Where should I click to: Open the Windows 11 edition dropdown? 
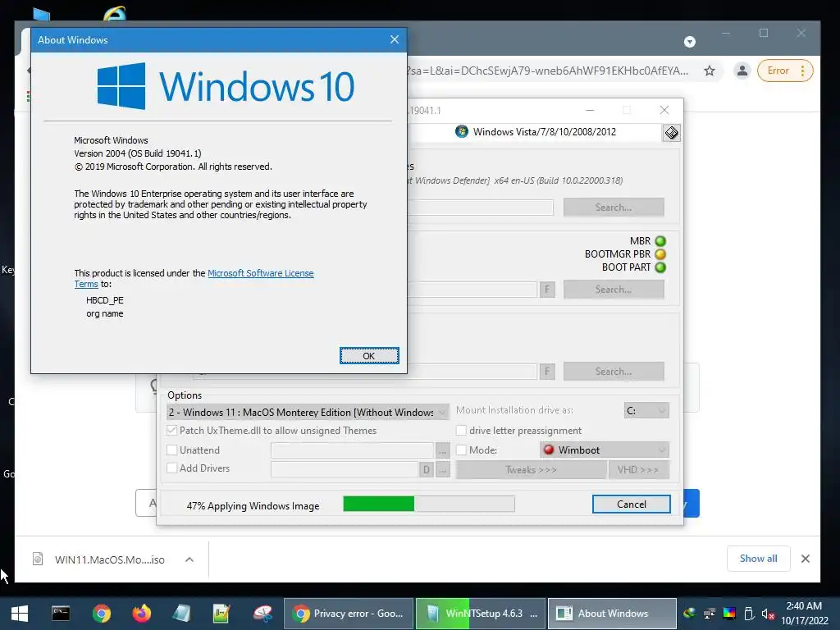point(308,412)
